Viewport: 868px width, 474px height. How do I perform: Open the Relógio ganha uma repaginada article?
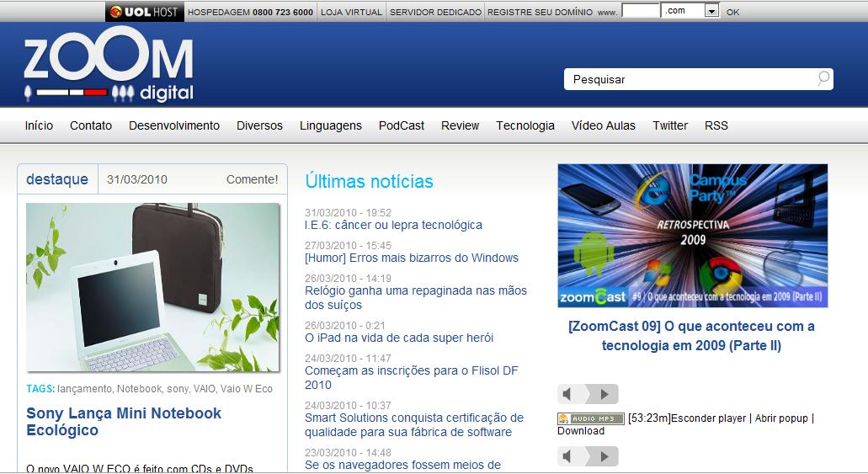point(416,297)
